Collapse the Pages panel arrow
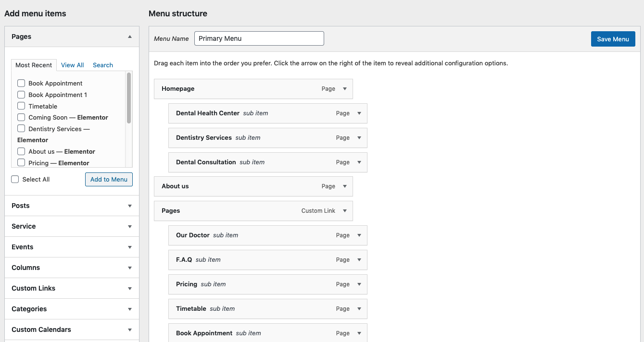644x342 pixels. point(130,37)
